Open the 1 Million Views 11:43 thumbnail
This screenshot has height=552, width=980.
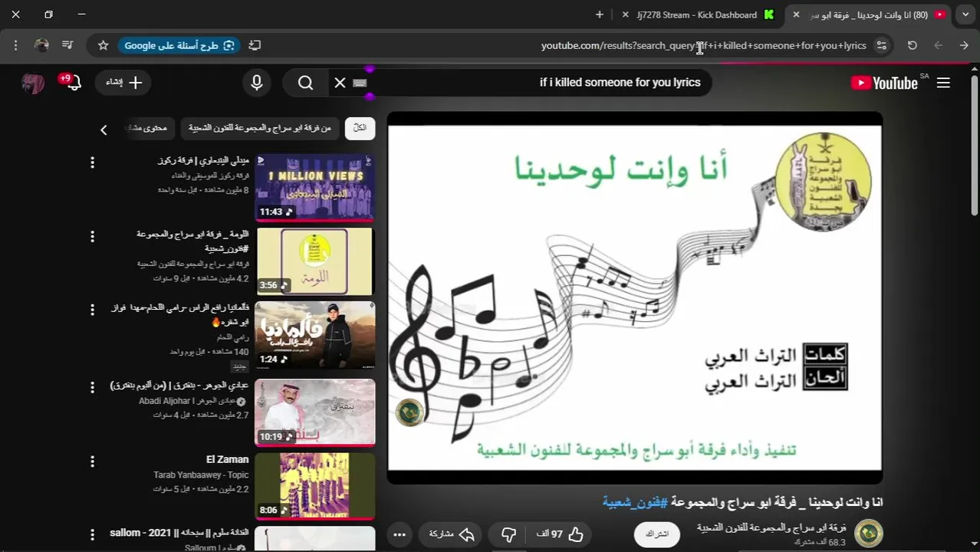pos(314,187)
